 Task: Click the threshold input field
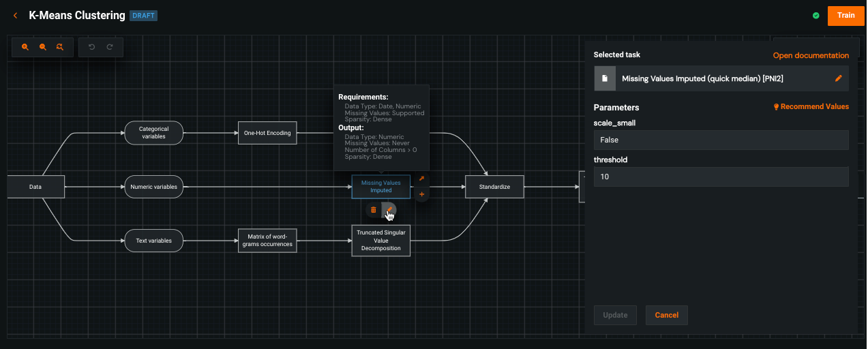[x=721, y=177]
